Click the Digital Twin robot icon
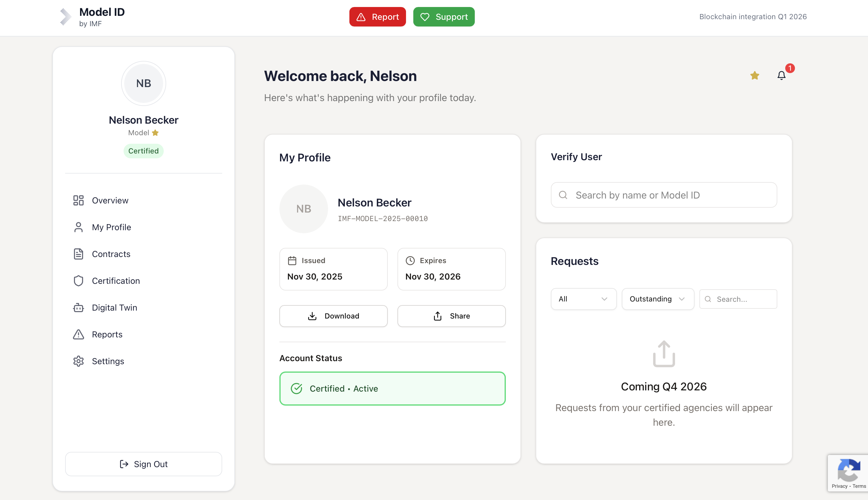This screenshot has width=868, height=500. click(x=78, y=307)
